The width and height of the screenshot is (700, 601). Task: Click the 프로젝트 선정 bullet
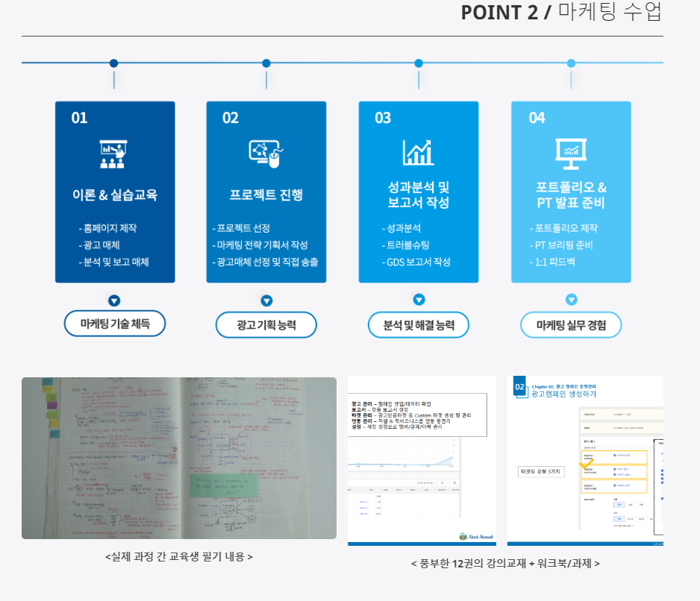241,228
